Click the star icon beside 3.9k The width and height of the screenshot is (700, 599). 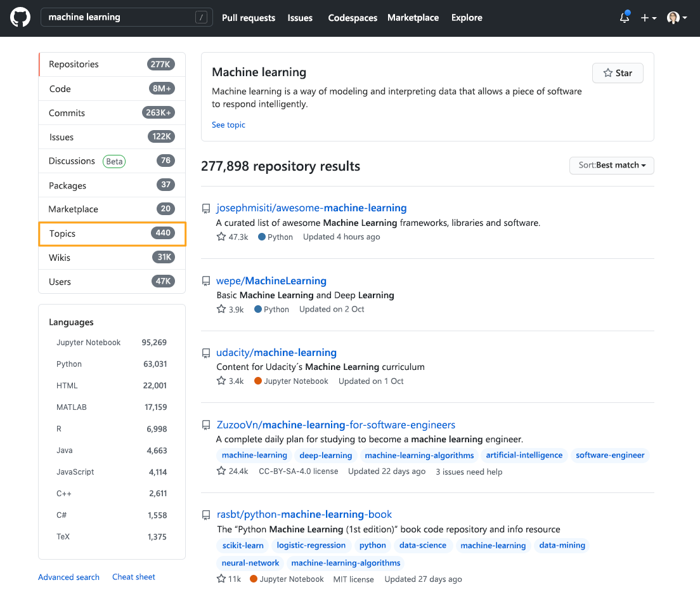(221, 309)
